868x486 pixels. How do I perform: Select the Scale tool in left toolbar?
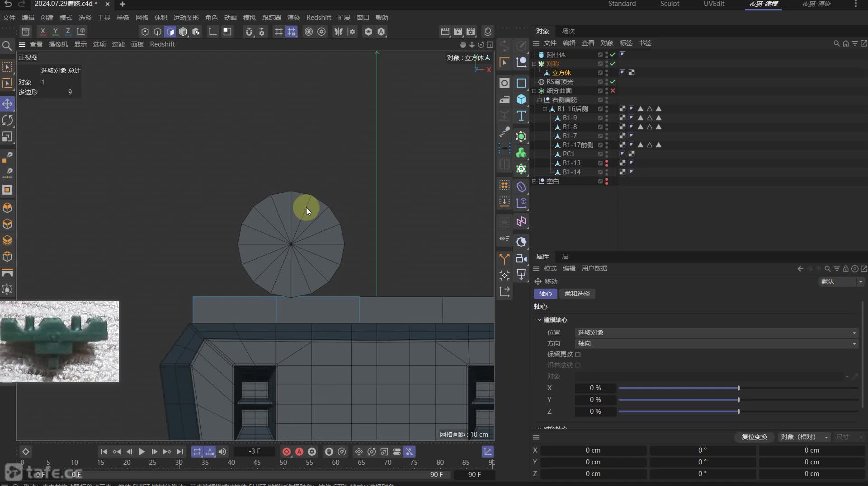click(7, 136)
